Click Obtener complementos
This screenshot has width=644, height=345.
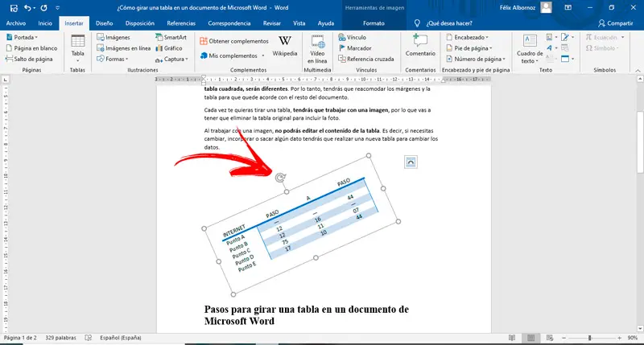pos(233,41)
